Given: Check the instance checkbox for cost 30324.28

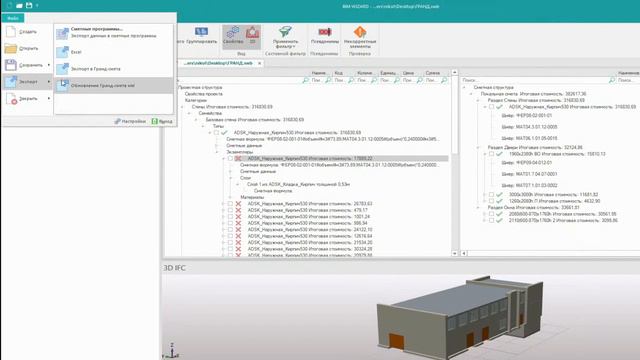Looking at the screenshot, I should 230,249.
